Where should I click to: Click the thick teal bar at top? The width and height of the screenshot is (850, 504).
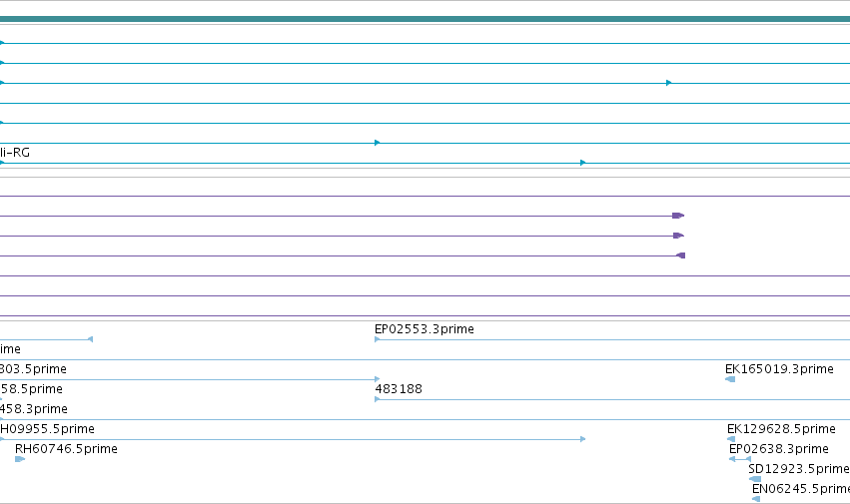pyautogui.click(x=425, y=20)
